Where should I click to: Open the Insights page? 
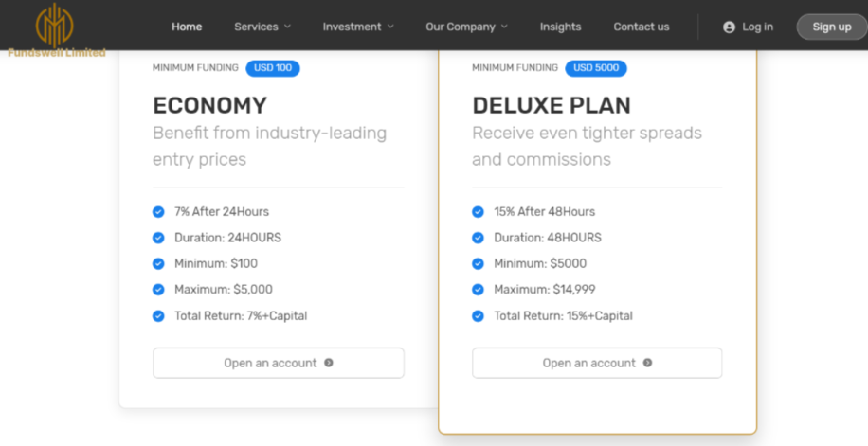coord(560,27)
